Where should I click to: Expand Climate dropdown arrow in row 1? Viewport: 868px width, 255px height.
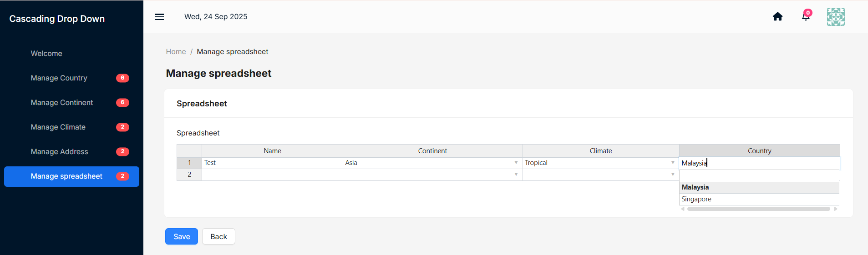click(x=673, y=163)
